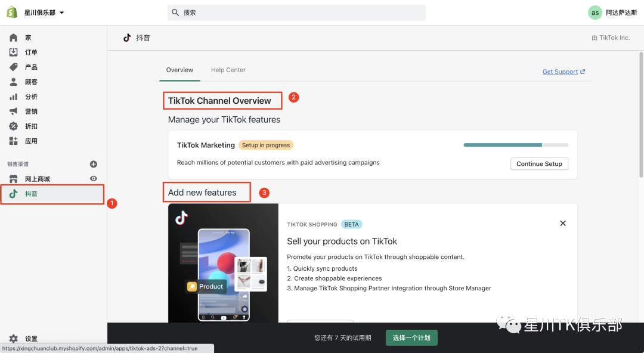
Task: Open the 订单 orders icon
Action: coord(14,52)
